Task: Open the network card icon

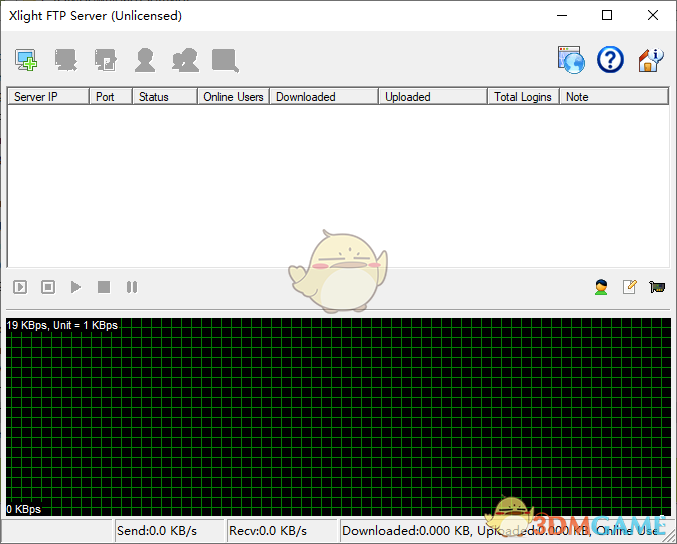Action: pos(657,287)
